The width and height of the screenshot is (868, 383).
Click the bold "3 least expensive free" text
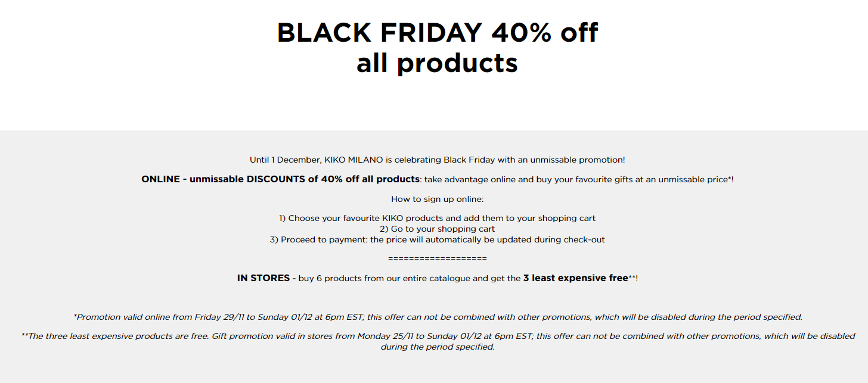[575, 278]
